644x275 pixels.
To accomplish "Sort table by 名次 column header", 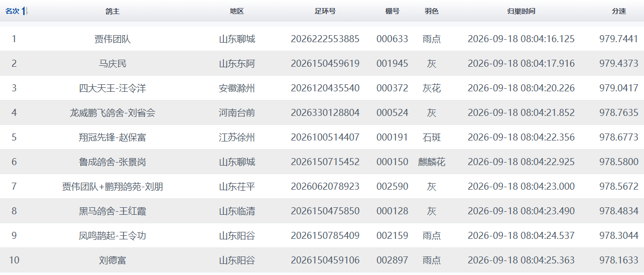I will pyautogui.click(x=13, y=11).
